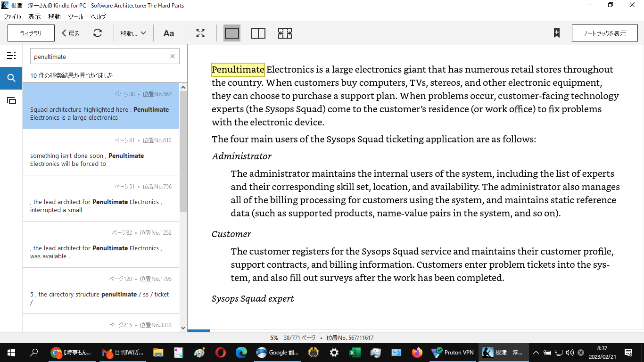Click the Administrator heading in the book
The width and height of the screenshot is (644, 362).
point(241,156)
